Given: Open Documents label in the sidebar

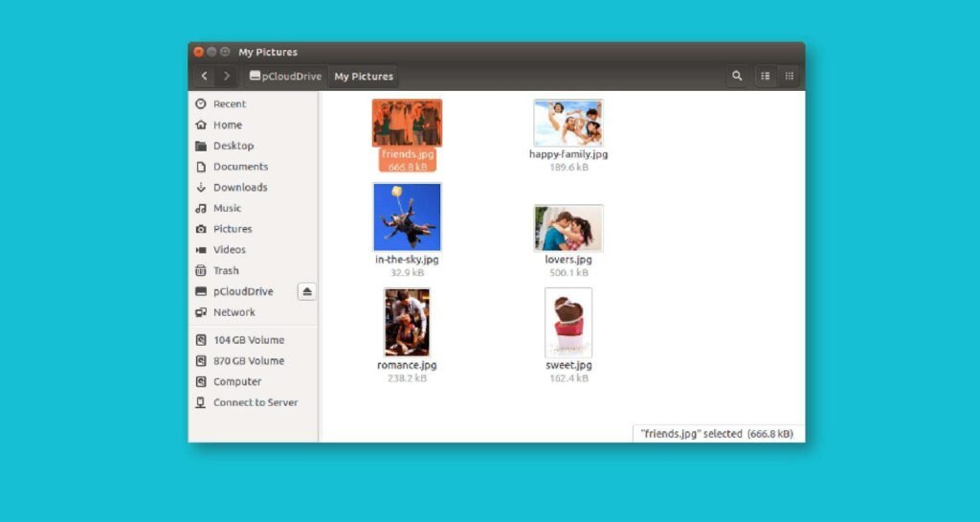Looking at the screenshot, I should (240, 167).
